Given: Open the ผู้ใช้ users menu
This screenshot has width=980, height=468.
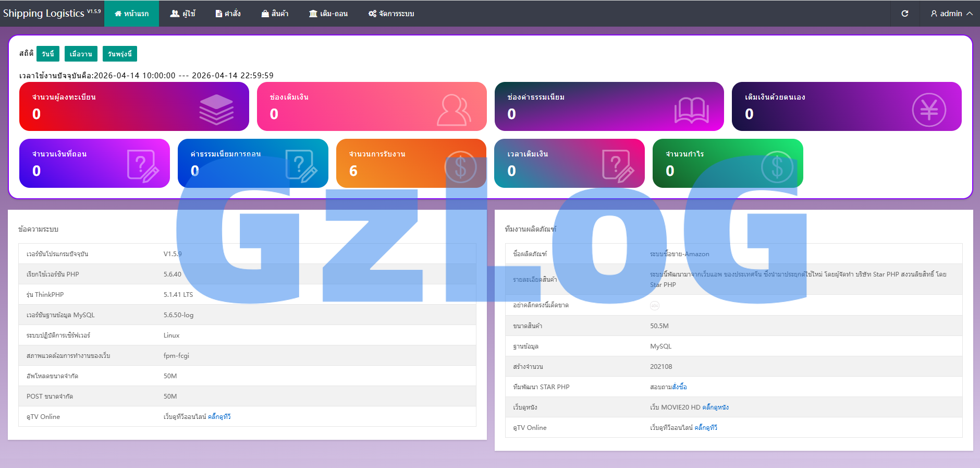Looking at the screenshot, I should coord(182,14).
